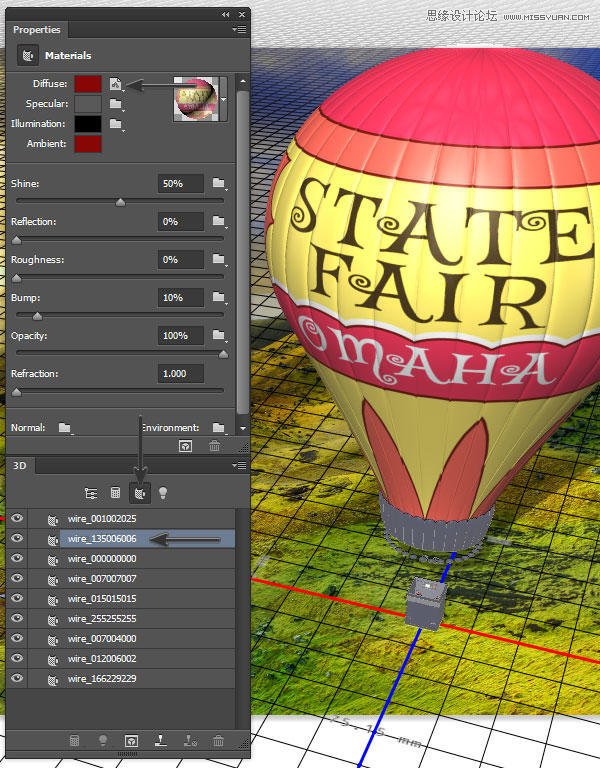The image size is (600, 768).
Task: Click the render button in 3D panel footer
Action: [x=131, y=741]
